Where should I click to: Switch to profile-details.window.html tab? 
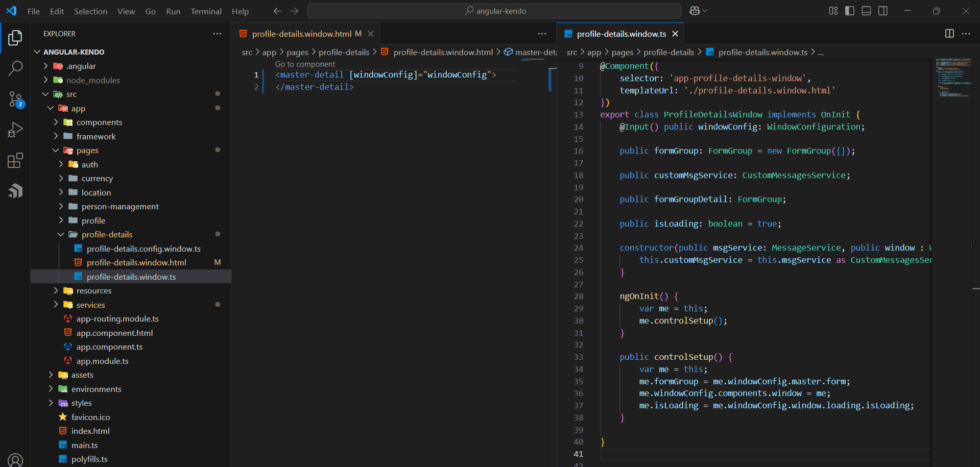click(x=306, y=34)
